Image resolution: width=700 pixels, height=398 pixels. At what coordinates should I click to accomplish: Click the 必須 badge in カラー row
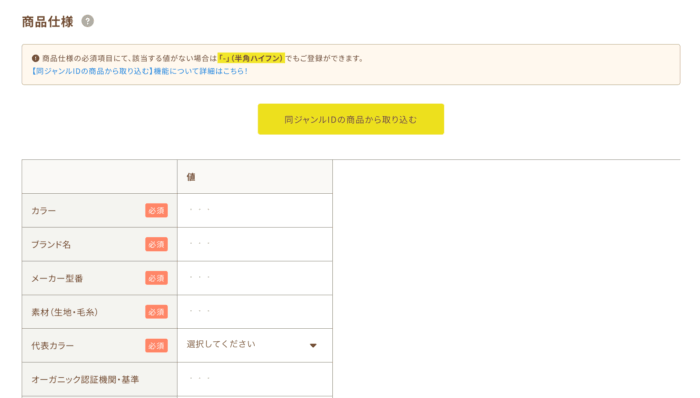point(156,210)
